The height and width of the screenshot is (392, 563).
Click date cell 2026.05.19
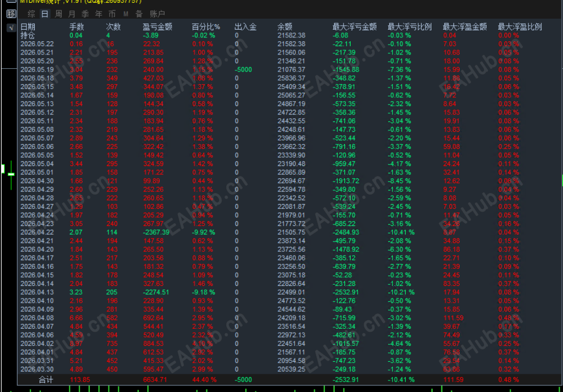(x=37, y=70)
